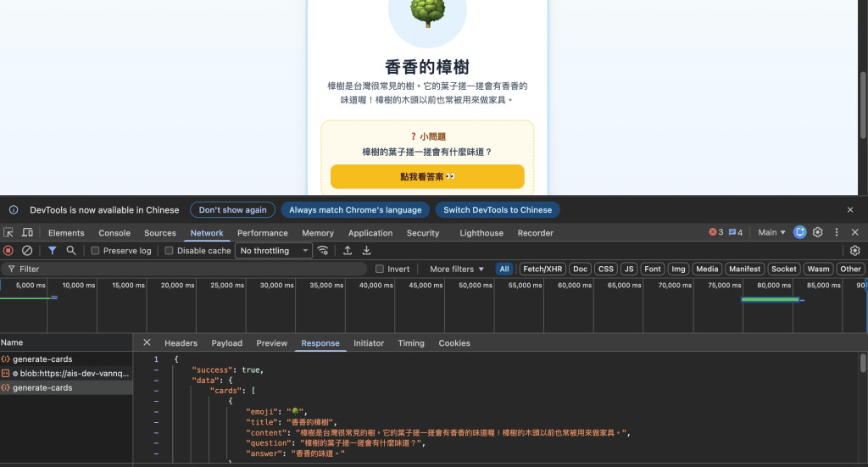Screen dimensions: 868x467
Task: Open the Timing request tab
Action: point(411,343)
